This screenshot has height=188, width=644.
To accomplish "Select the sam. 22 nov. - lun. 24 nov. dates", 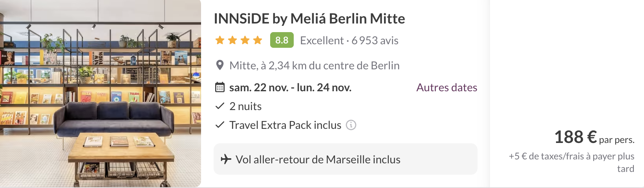I will pyautogui.click(x=290, y=87).
